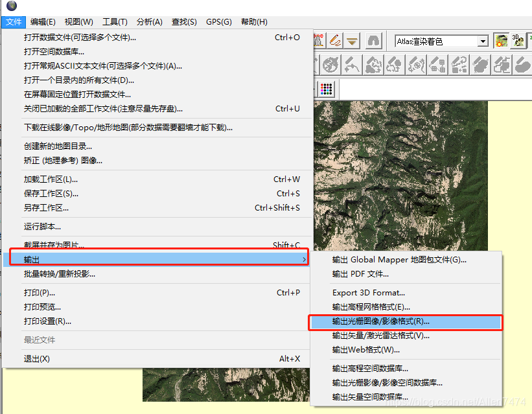Select 输出矢量/激光雷达格式(V)... entry
This screenshot has height=414, width=532.
(380, 336)
